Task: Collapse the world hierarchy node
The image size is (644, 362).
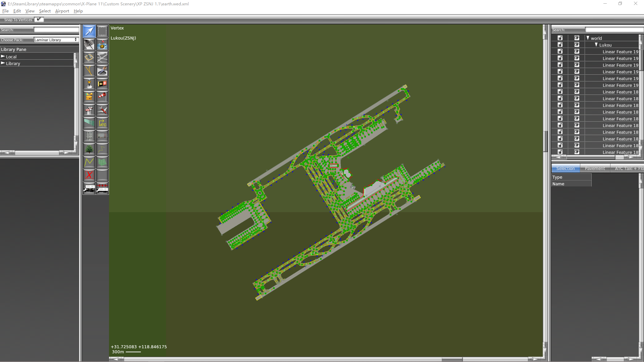Action: (588, 38)
